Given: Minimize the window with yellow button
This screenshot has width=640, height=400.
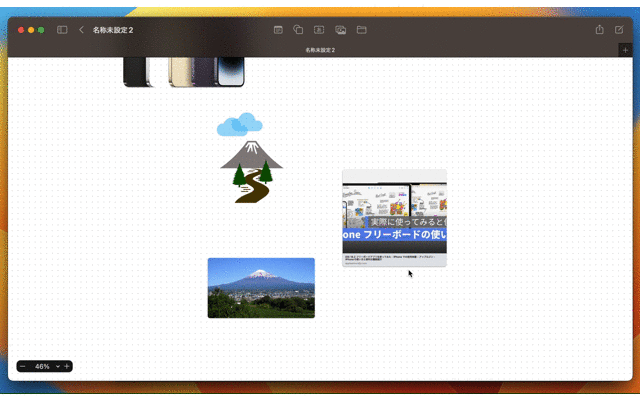Looking at the screenshot, I should coord(31,30).
